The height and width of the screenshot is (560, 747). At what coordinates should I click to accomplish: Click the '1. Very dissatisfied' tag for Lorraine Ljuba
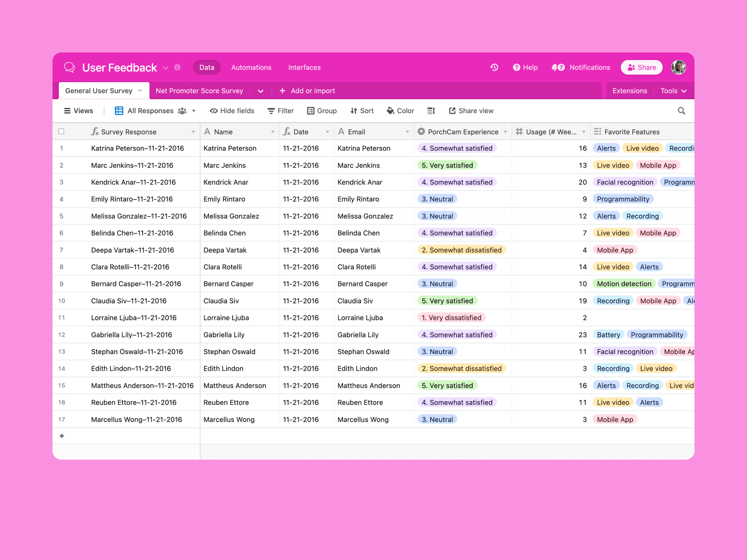pos(451,318)
